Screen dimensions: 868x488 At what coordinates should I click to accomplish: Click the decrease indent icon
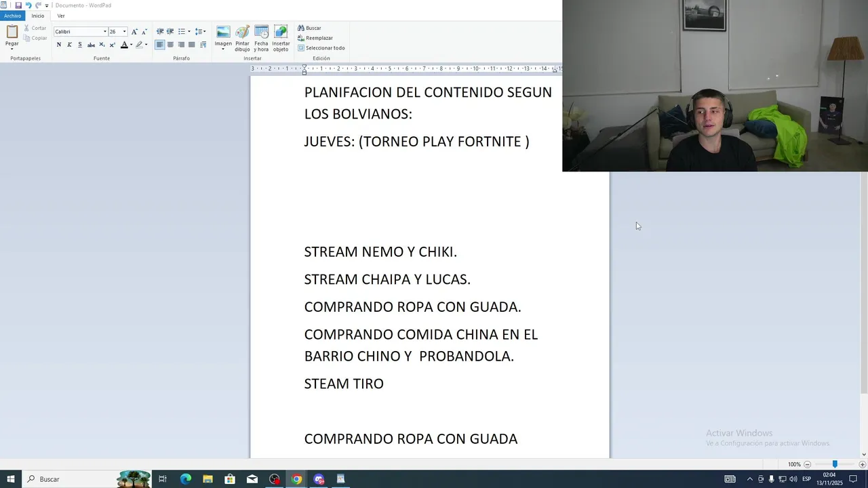160,32
